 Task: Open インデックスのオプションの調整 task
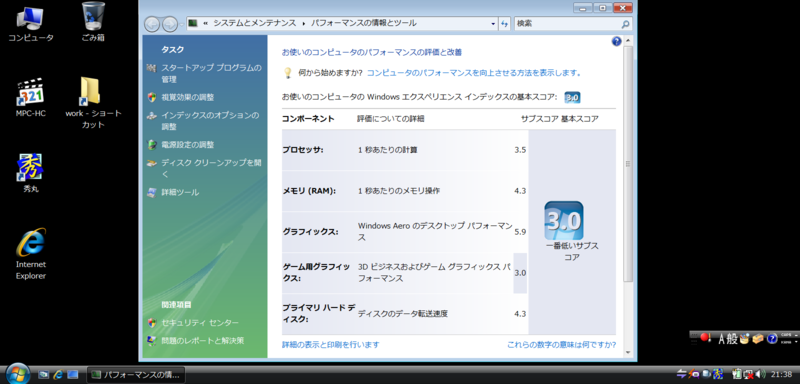tap(210, 121)
